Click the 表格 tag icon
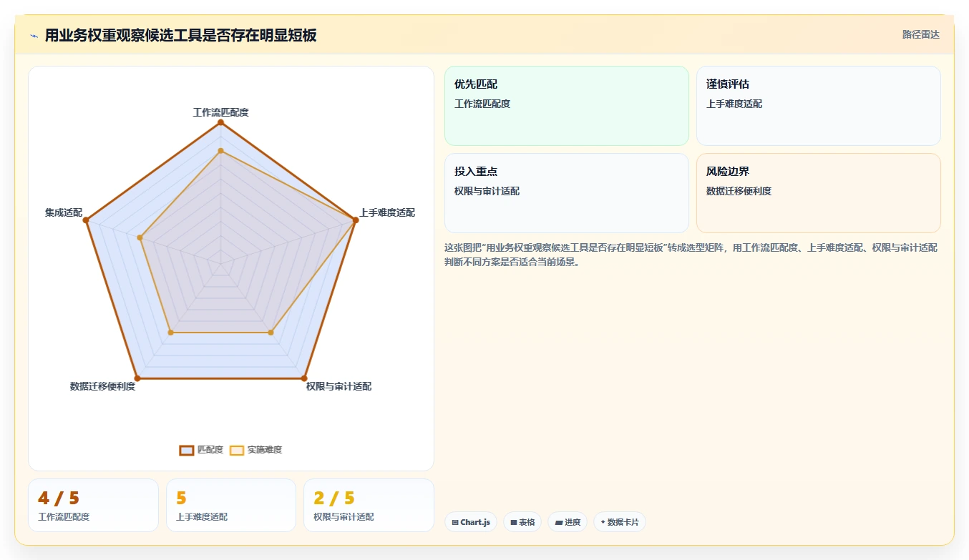The width and height of the screenshot is (969, 560). (514, 523)
